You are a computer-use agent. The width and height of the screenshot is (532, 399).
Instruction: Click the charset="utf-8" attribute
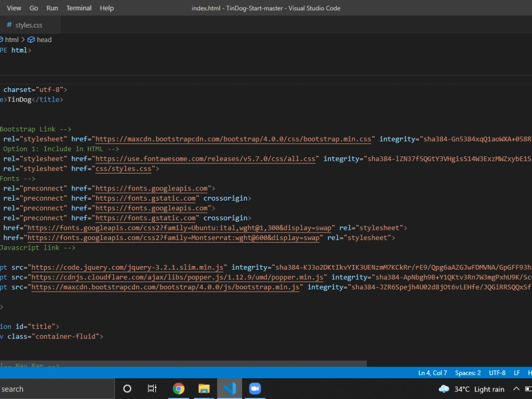33,89
